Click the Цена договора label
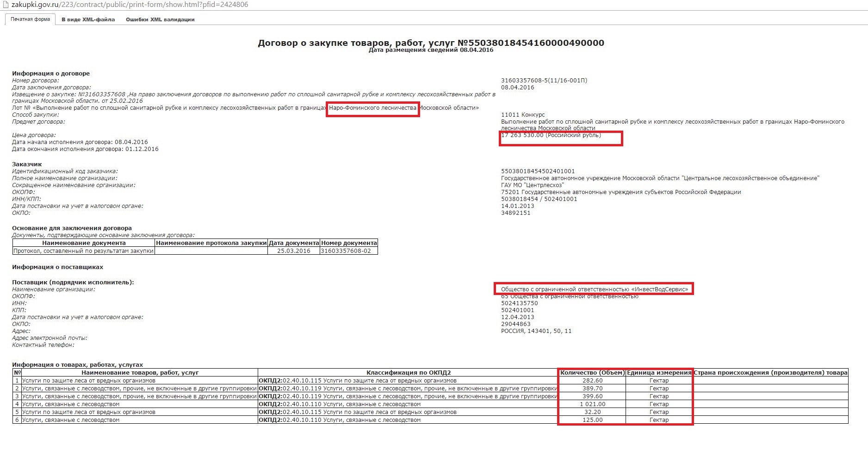 [34, 135]
